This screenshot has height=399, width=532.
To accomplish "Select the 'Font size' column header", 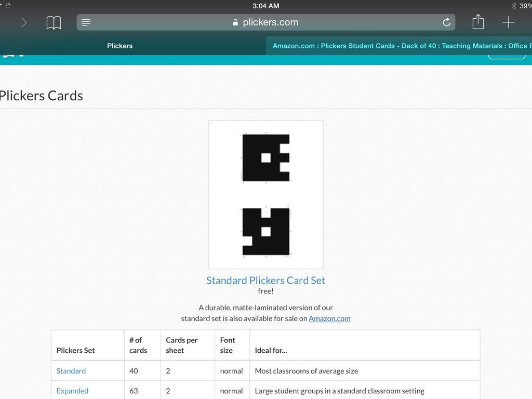I will pyautogui.click(x=228, y=345).
